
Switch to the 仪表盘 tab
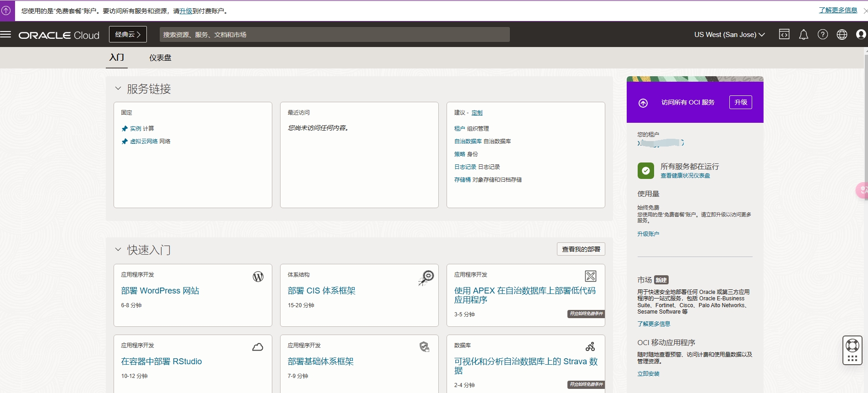(161, 58)
